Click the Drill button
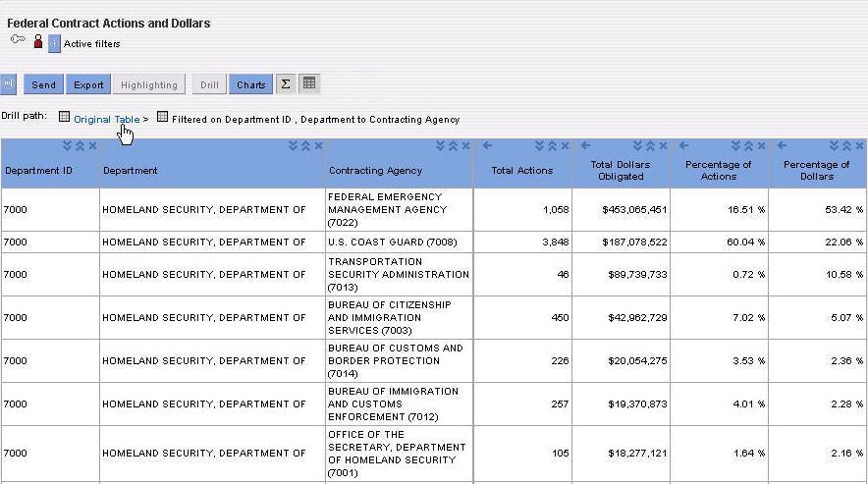The width and height of the screenshot is (868, 484). tap(209, 84)
